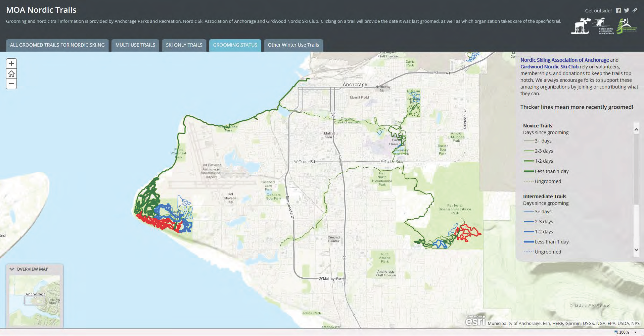This screenshot has height=336, width=644.
Task: Show the Other Winter Use Trails tab
Action: (293, 45)
